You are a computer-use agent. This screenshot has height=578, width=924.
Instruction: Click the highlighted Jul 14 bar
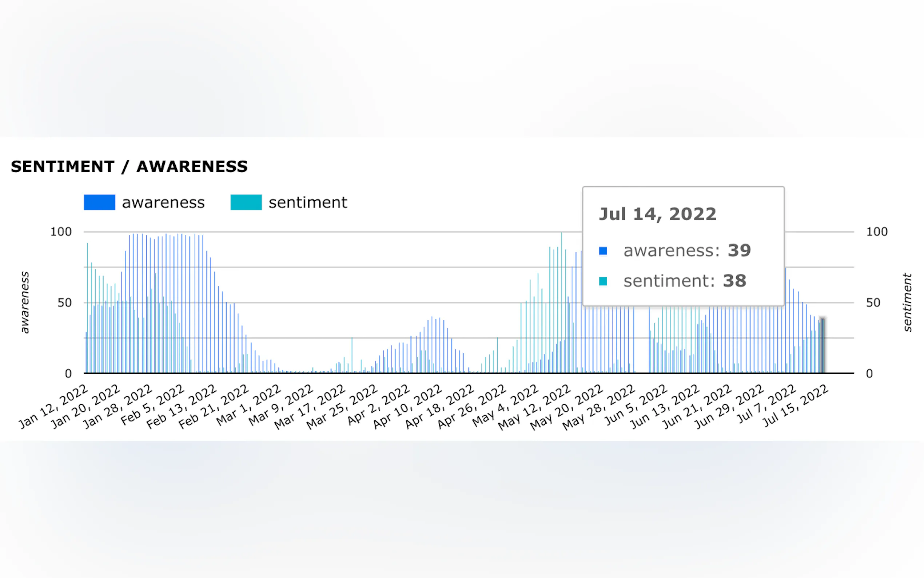(823, 345)
